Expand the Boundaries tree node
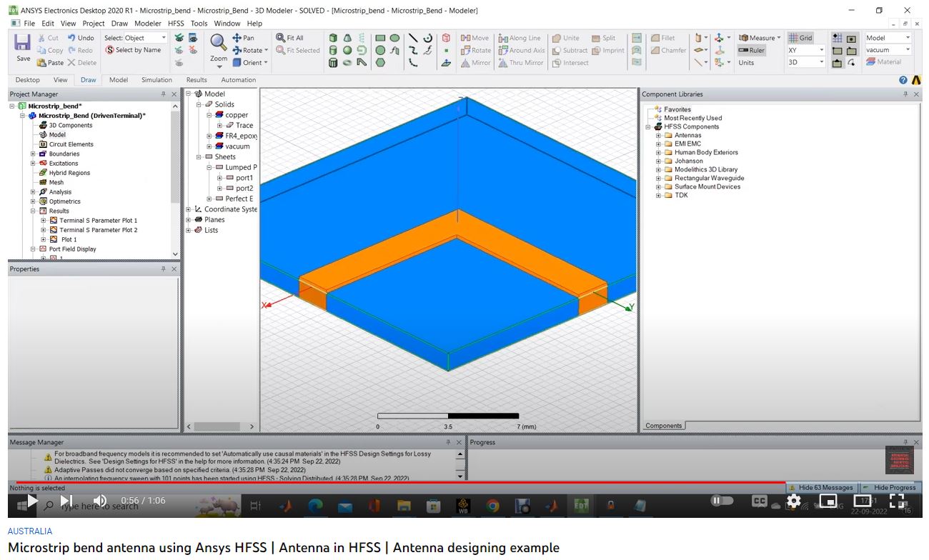This screenshot has height=560, width=929. pos(33,154)
